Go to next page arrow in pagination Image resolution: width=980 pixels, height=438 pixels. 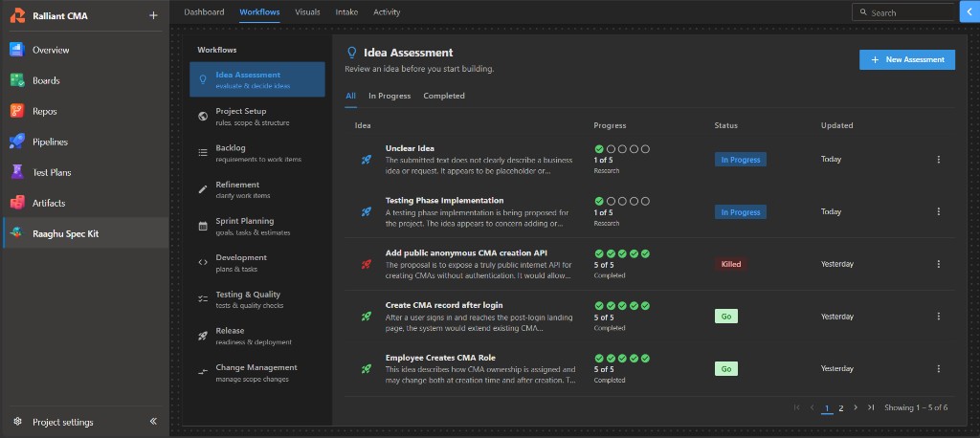[856, 407]
